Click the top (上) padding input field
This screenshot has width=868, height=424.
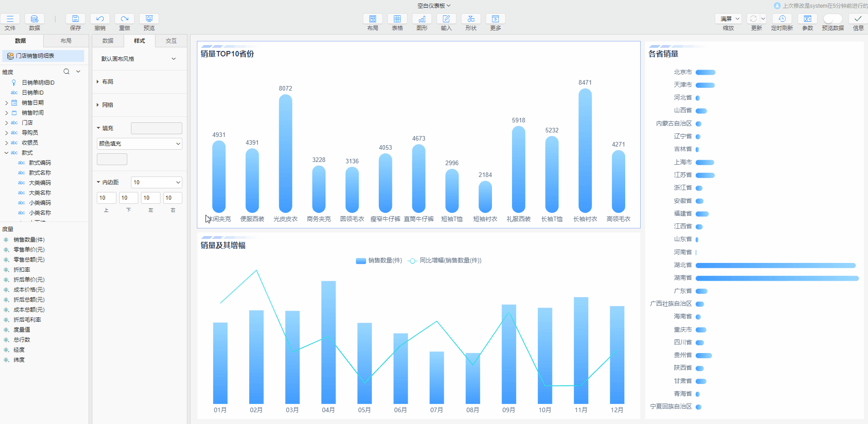coord(106,198)
